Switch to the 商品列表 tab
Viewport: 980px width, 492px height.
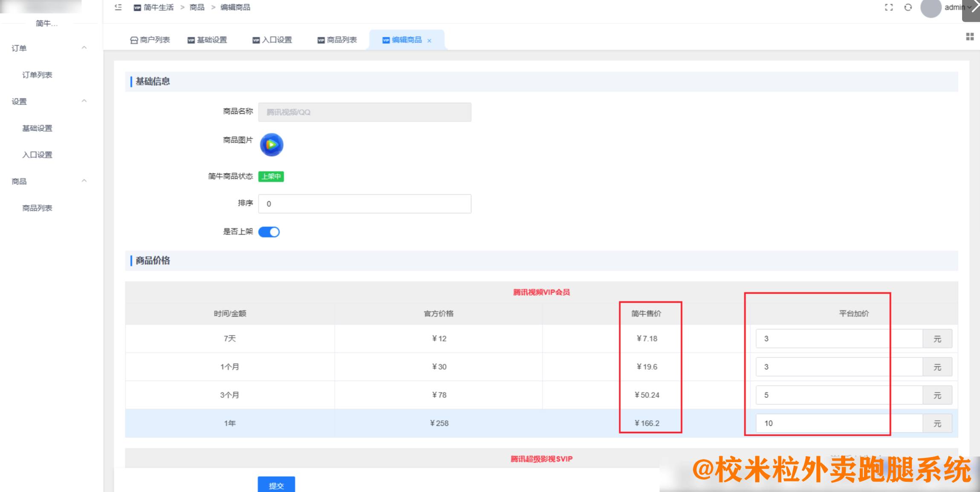tap(337, 40)
